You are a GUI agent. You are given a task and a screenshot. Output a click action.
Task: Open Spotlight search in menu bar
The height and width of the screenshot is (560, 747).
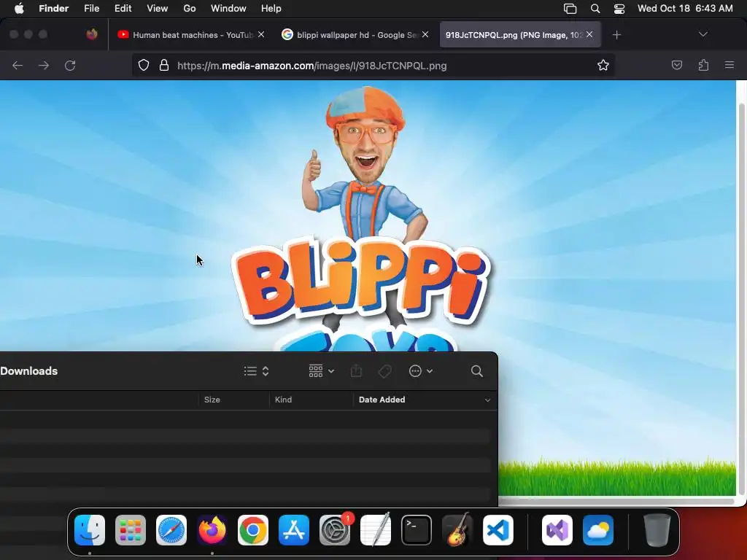(595, 9)
